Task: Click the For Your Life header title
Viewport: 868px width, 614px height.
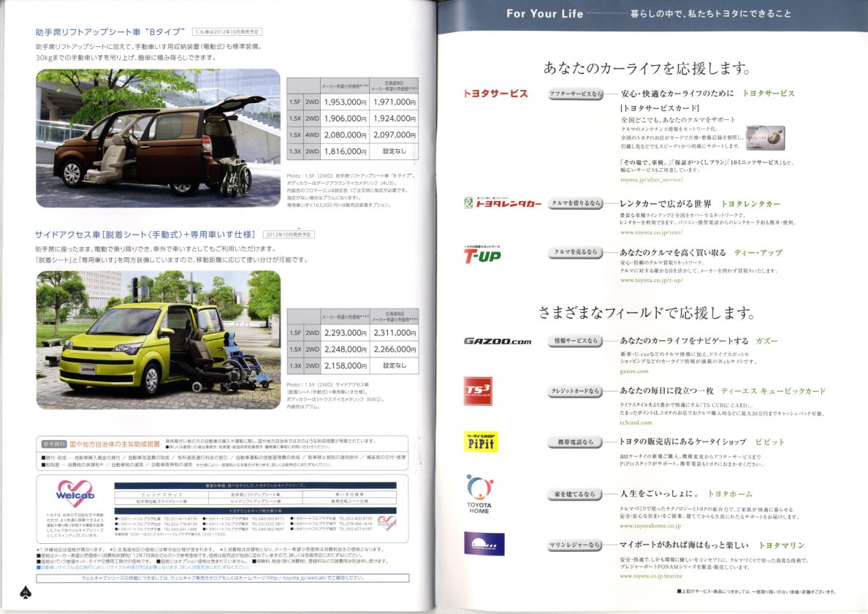Action: (545, 14)
